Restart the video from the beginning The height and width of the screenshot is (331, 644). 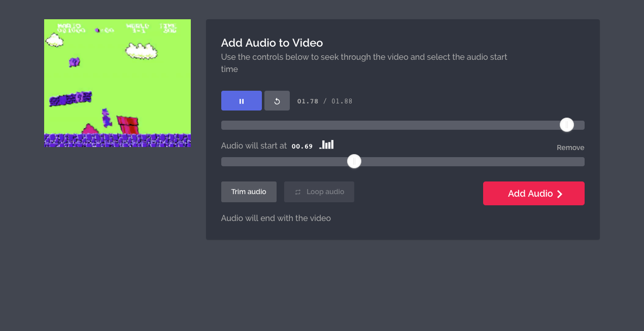click(x=277, y=101)
